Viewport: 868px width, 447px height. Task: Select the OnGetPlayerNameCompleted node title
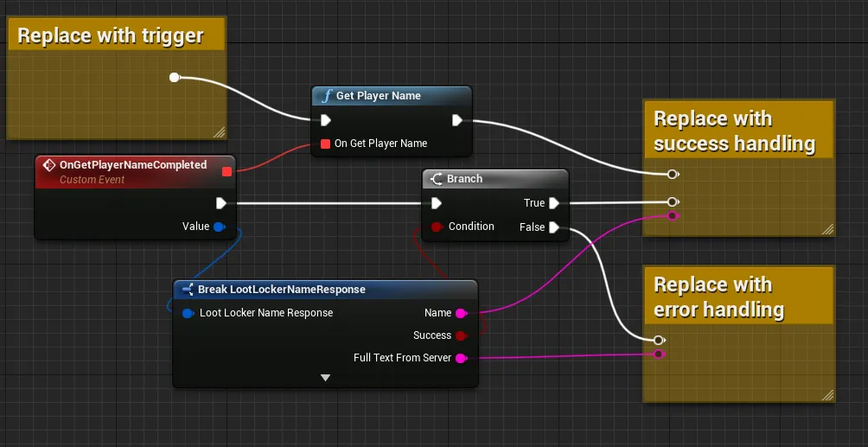tap(133, 165)
